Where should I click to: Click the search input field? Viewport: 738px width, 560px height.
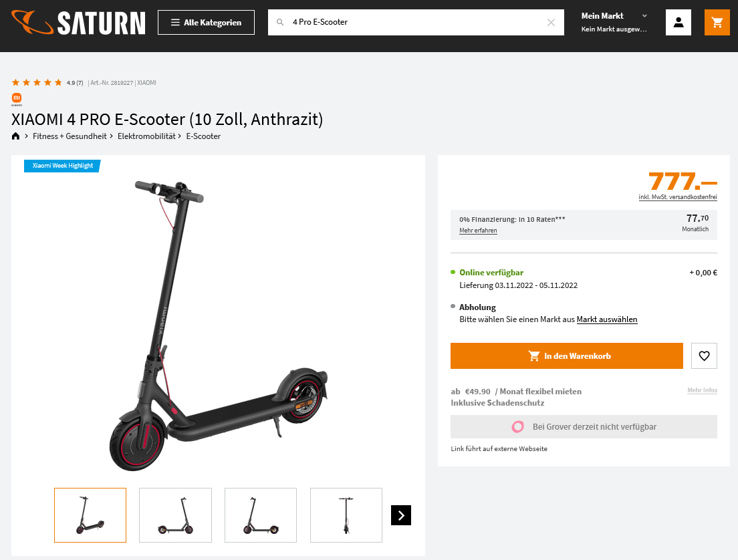click(x=416, y=22)
